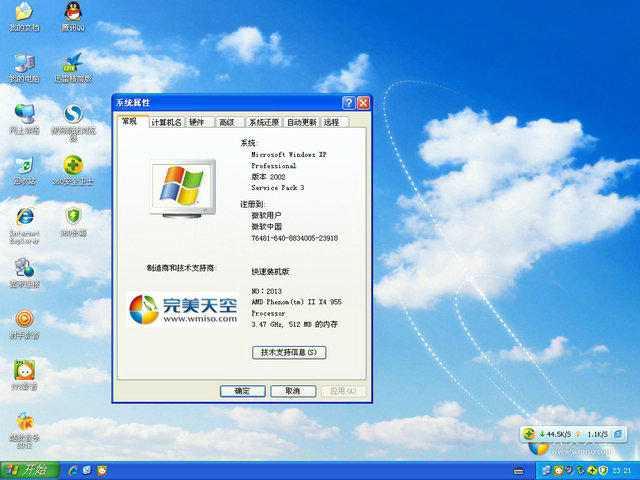640x480 pixels.
Task: Launch the 腾讯QQ penguin desktop icon
Action: click(x=73, y=16)
